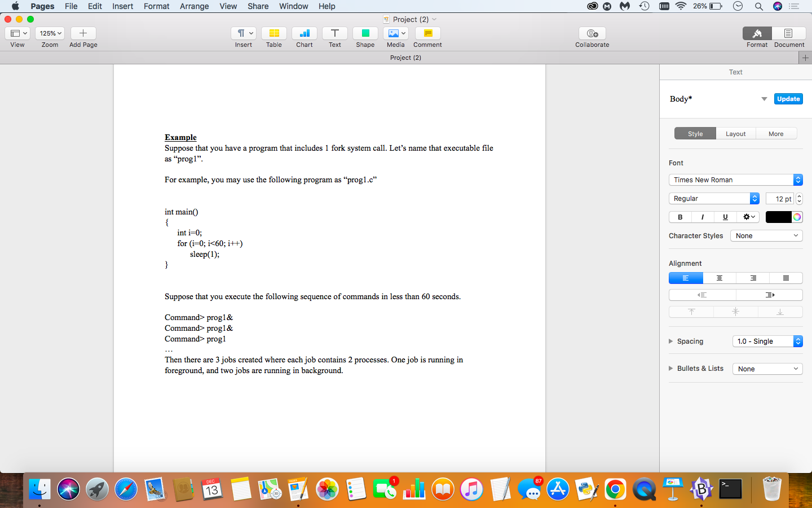Open the File menu

point(71,6)
